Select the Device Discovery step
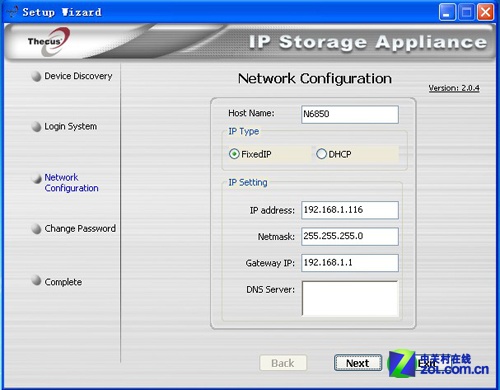Image resolution: width=500 pixels, height=390 pixels. (78, 76)
